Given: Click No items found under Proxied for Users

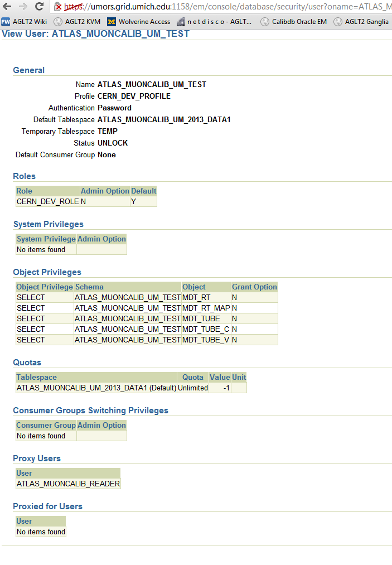Looking at the screenshot, I should click(41, 532).
